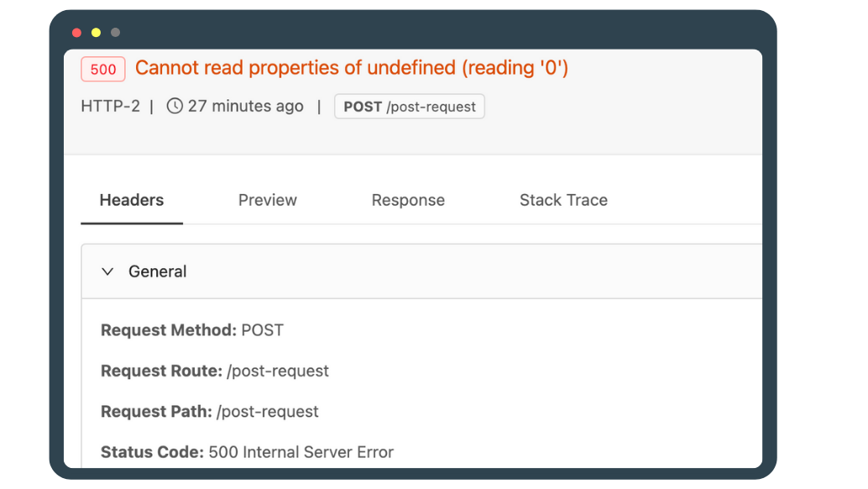Click the General section header

point(421,271)
